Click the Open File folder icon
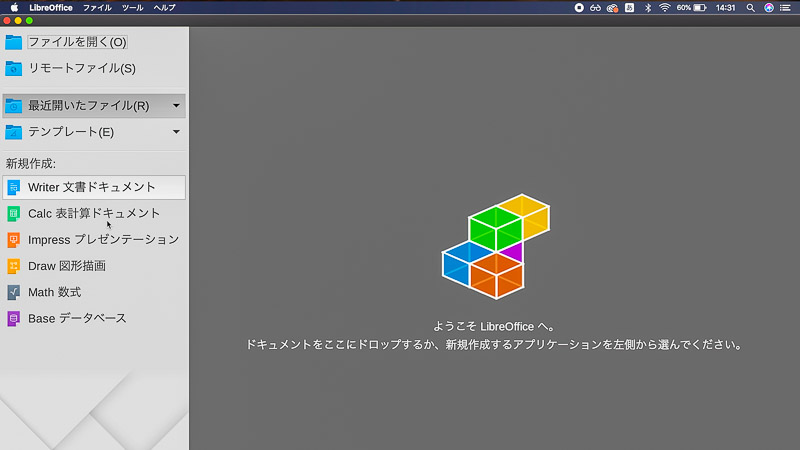Image resolution: width=800 pixels, height=450 pixels. (x=14, y=42)
